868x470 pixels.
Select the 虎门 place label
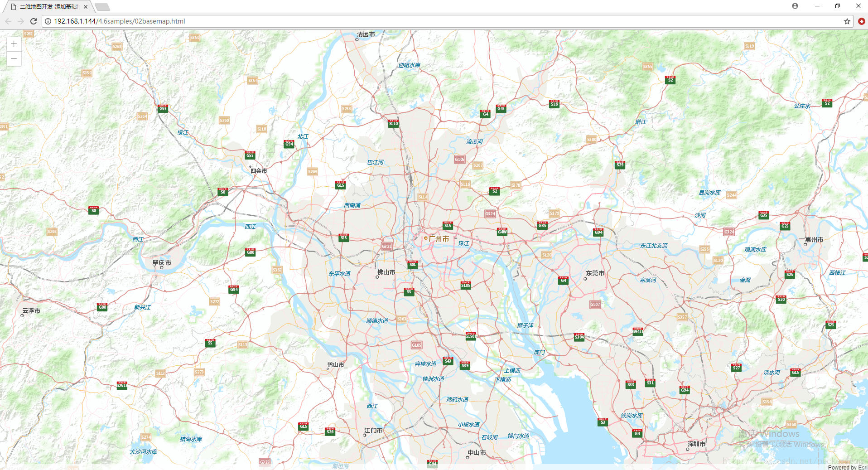[539, 352]
